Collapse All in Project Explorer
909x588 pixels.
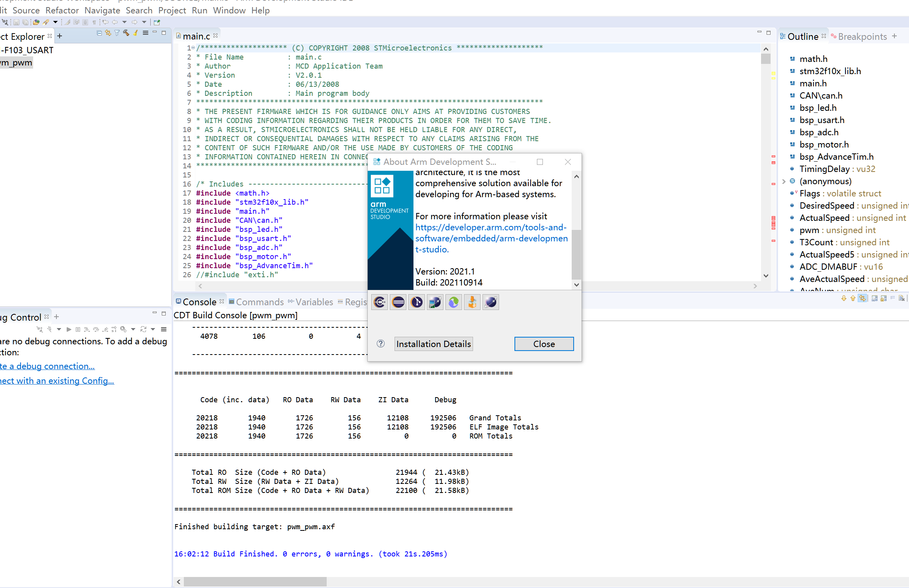(99, 33)
